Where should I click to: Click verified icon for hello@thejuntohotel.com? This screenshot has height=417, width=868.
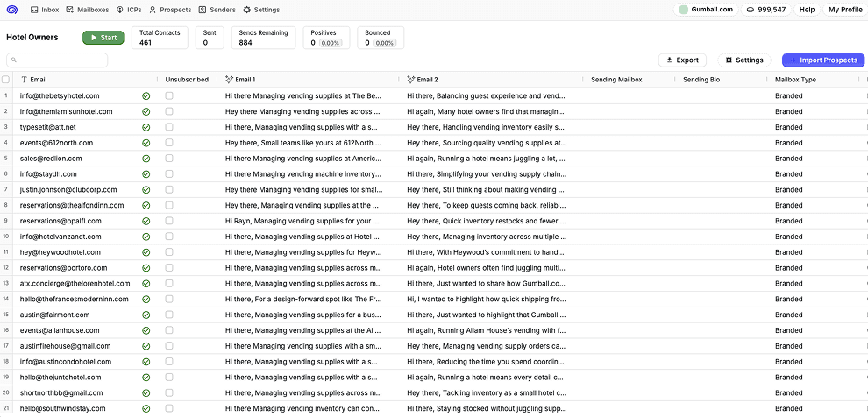[x=146, y=378]
